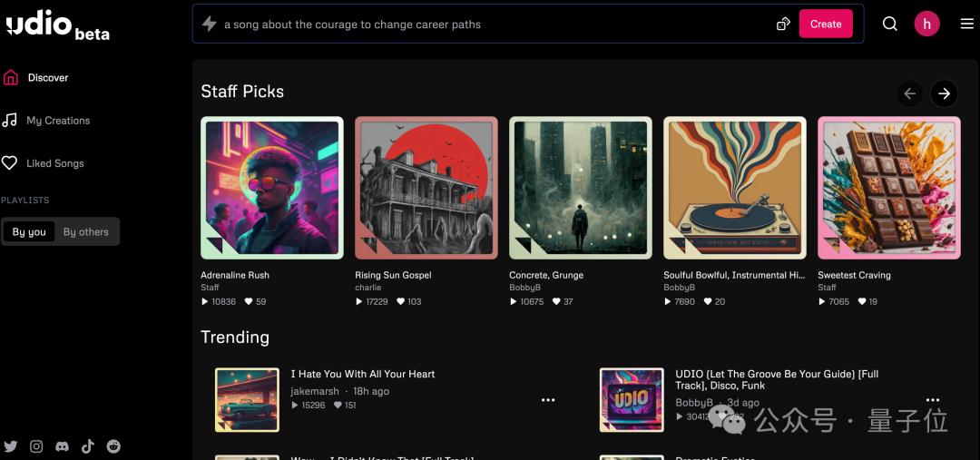Screen dimensions: 980x460
Task: Open options for I Hate You With All Your Heart
Action: click(x=548, y=400)
